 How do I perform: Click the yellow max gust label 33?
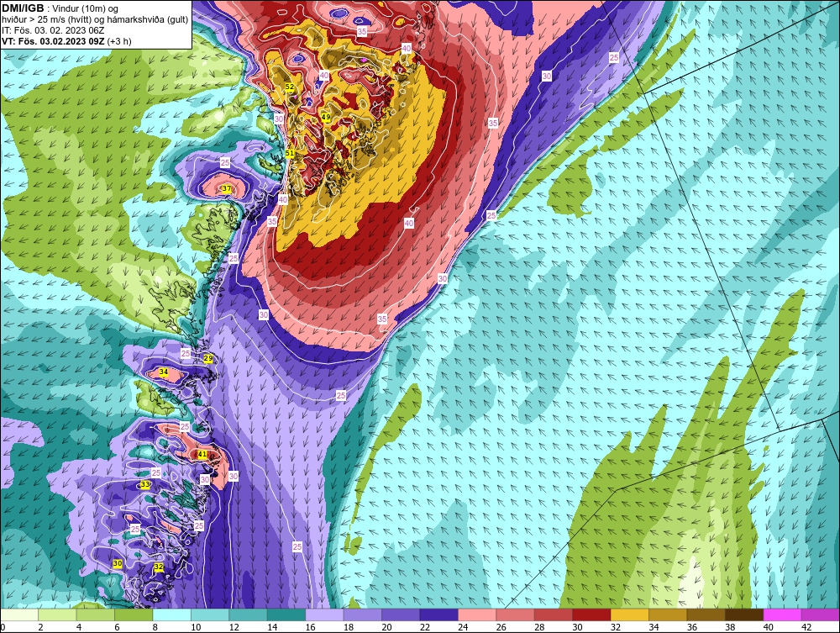[x=144, y=484]
